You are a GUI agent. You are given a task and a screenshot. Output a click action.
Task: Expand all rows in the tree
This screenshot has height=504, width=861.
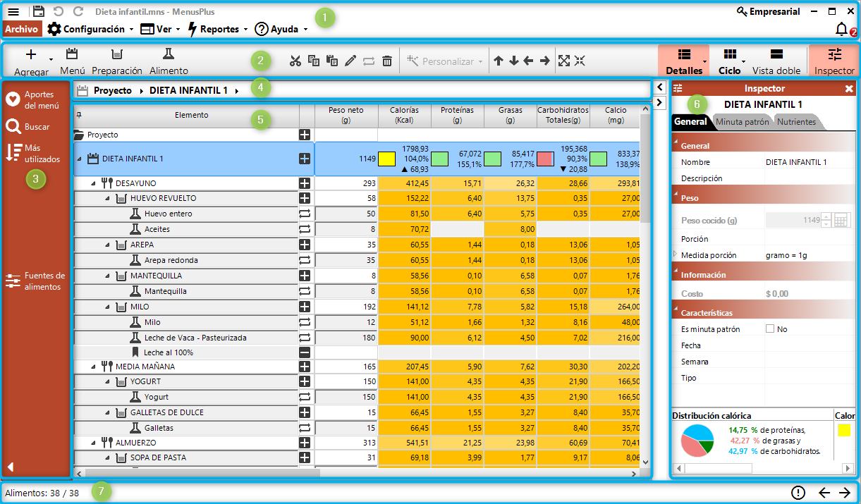coord(564,61)
